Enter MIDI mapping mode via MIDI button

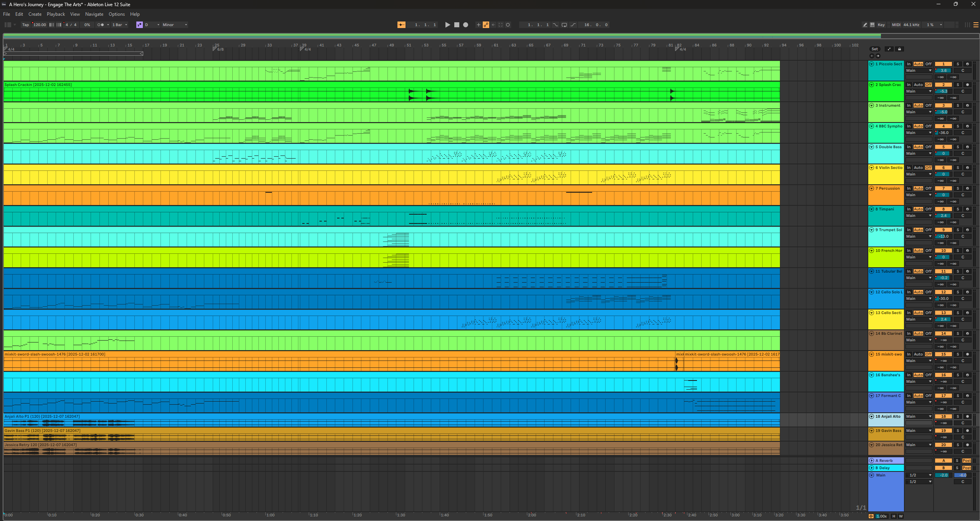pyautogui.click(x=895, y=25)
